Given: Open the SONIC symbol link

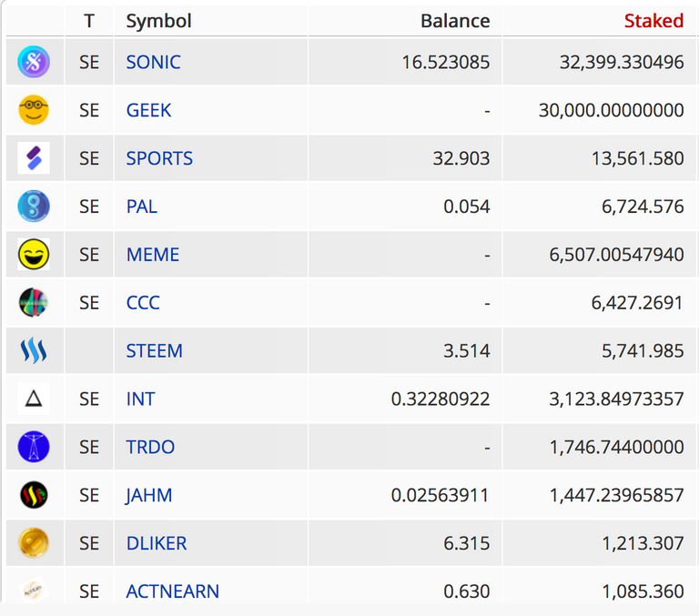Looking at the screenshot, I should (x=153, y=62).
